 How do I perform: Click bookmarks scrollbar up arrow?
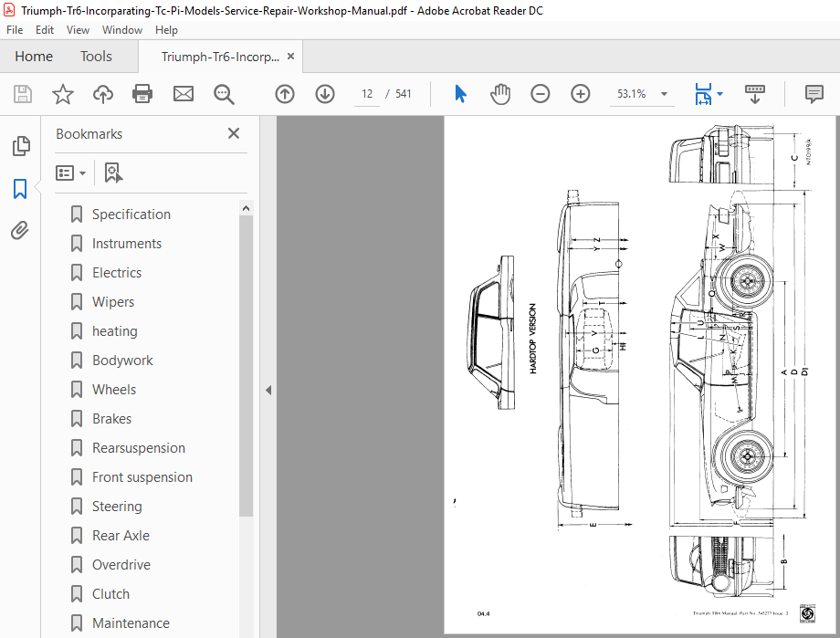(x=246, y=208)
